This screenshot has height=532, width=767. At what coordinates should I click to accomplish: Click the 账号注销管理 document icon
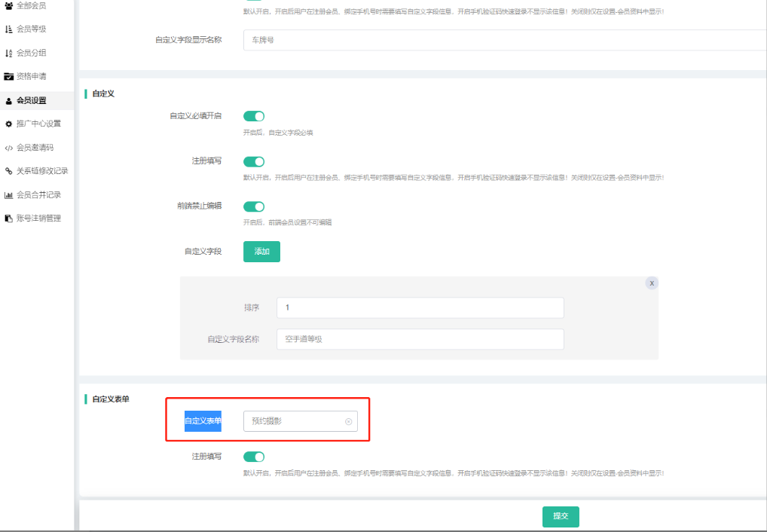(8, 219)
